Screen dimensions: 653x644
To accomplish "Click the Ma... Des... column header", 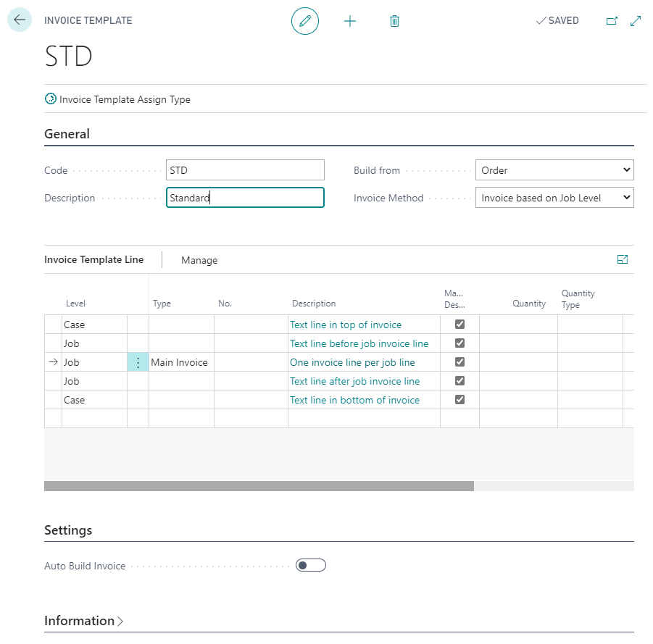I will pyautogui.click(x=454, y=299).
